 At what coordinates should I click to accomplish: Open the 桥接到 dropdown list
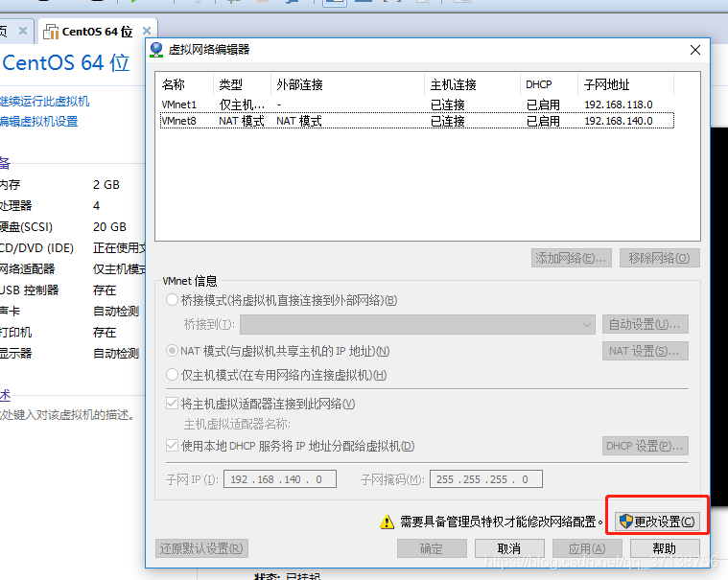(x=417, y=324)
